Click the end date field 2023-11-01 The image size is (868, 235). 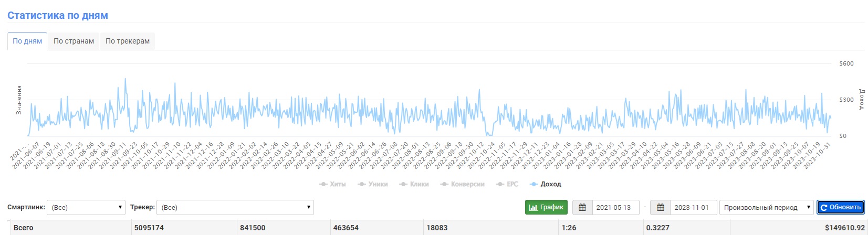(693, 207)
